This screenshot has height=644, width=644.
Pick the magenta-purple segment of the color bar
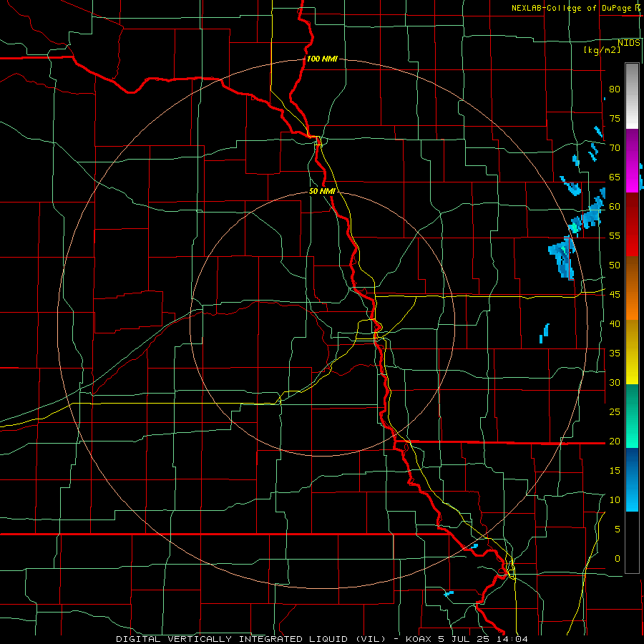point(632,161)
